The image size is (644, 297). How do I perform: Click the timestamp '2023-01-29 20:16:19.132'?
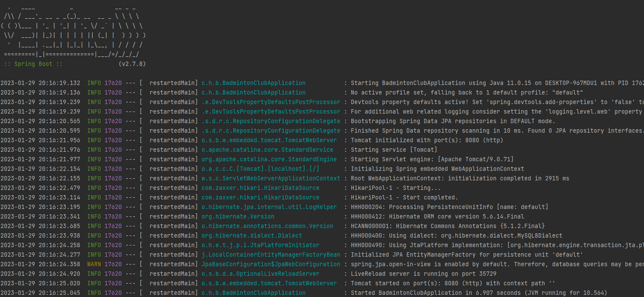point(40,83)
